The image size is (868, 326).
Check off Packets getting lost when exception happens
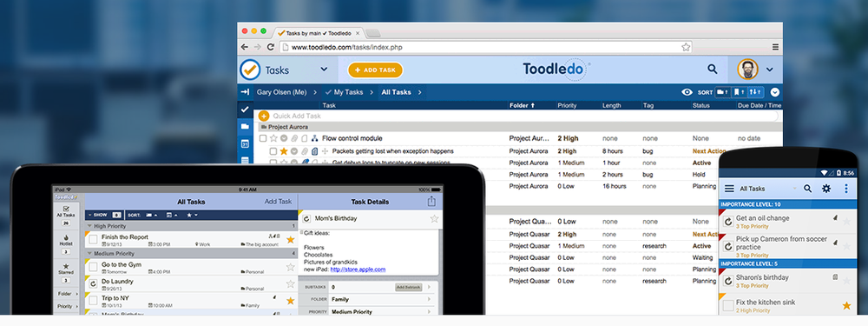273,150
